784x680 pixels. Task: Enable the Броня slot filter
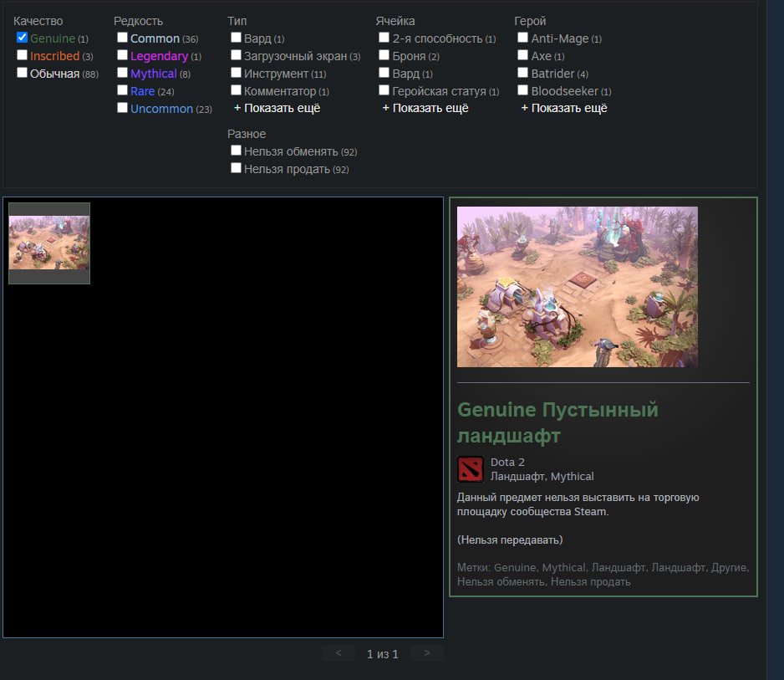pos(384,55)
